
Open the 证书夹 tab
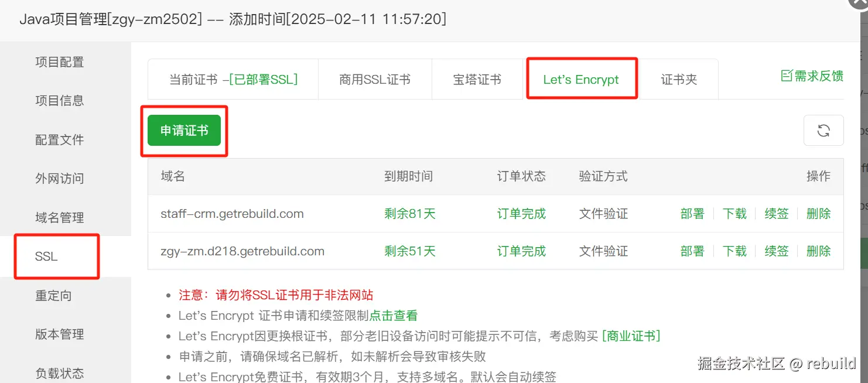tap(679, 80)
